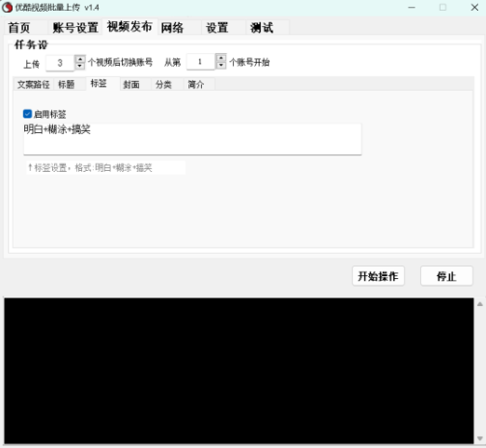Click the log scrollbar up arrow
This screenshot has height=448, width=486.
(x=480, y=304)
